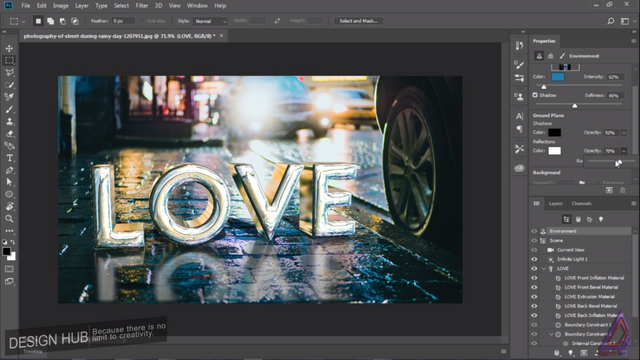Click the search icon in options bar

point(611,21)
